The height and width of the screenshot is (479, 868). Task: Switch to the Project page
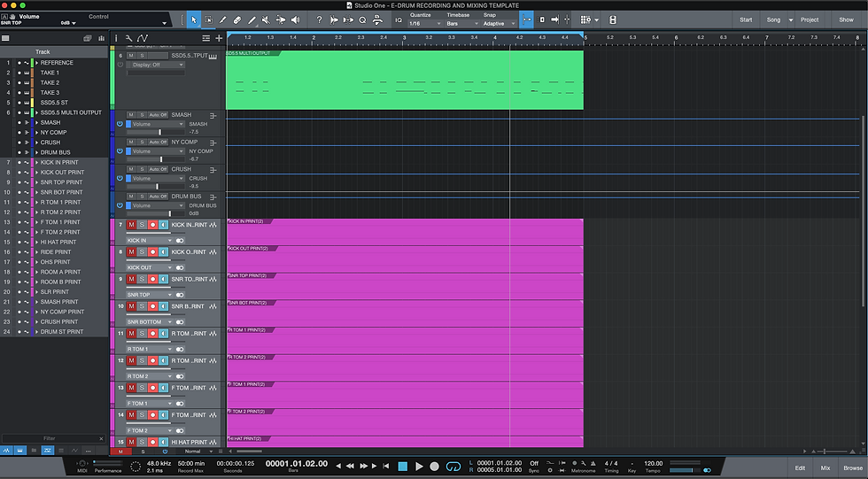pyautogui.click(x=810, y=19)
